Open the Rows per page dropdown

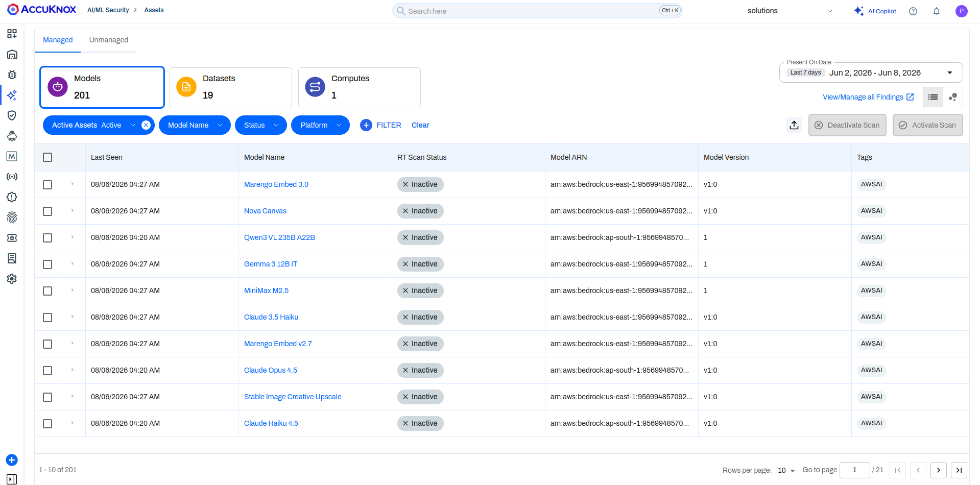pos(786,470)
